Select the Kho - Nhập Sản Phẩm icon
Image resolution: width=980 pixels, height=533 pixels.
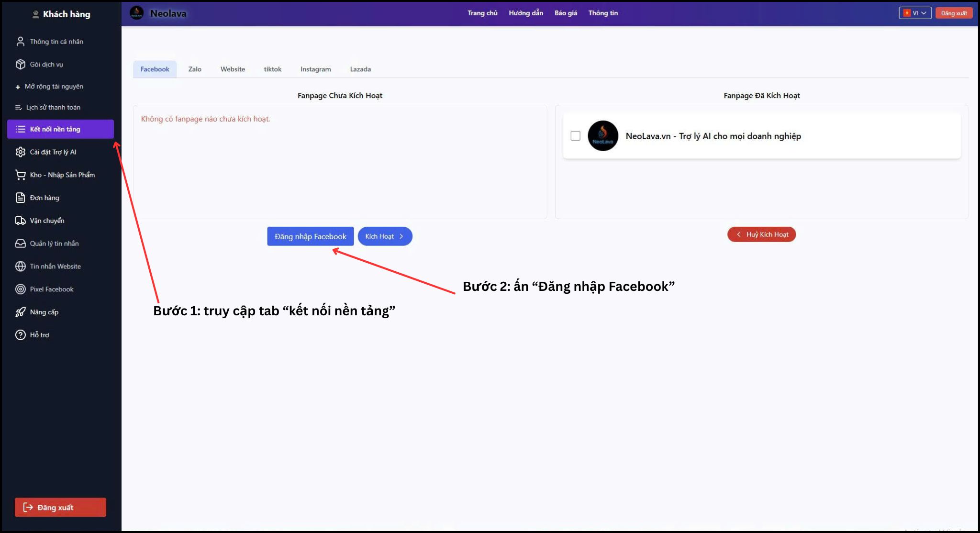coord(21,175)
